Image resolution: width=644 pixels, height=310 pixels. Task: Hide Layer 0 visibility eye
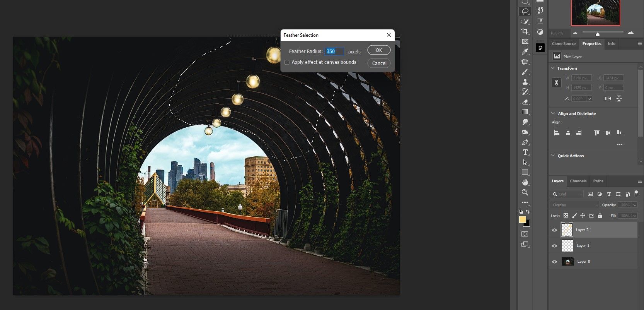[x=554, y=262]
